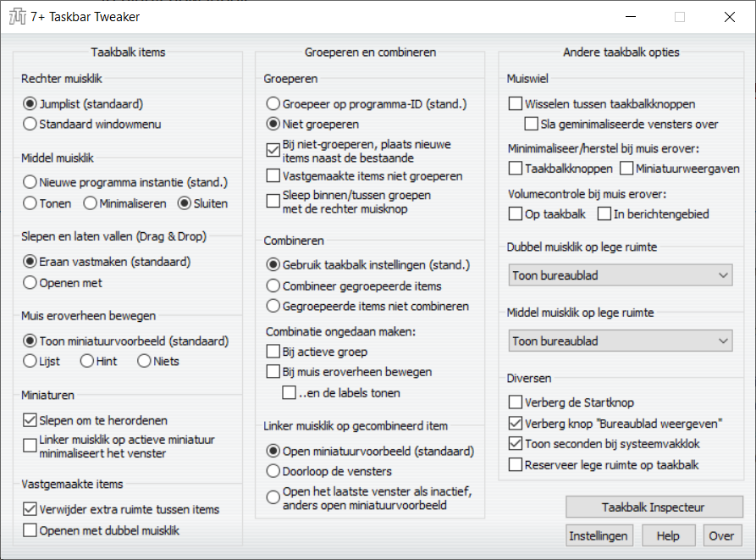
Task: Choose Doorloop de vensters option
Action: [x=273, y=470]
